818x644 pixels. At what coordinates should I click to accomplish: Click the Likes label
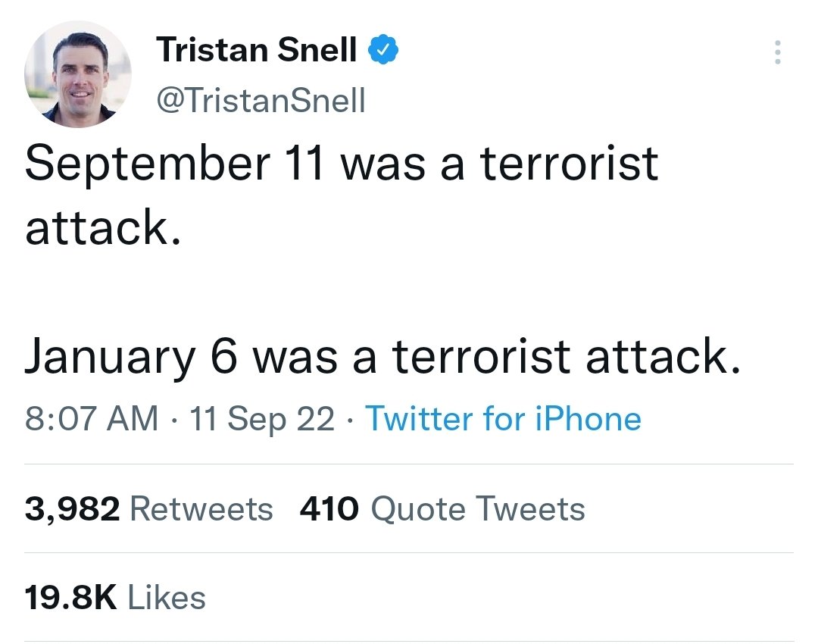[x=167, y=598]
